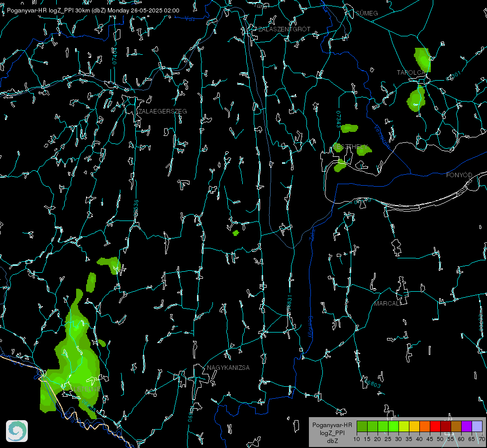The height and width of the screenshot is (448, 487).
Task: Click the TAPOLCA town label
Action: pyautogui.click(x=411, y=73)
